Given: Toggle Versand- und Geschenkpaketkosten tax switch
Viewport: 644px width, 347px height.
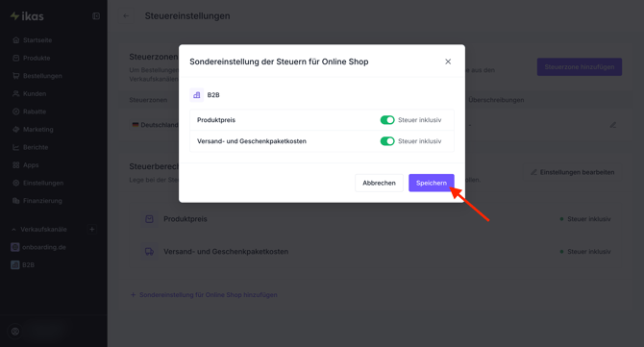Looking at the screenshot, I should [387, 141].
